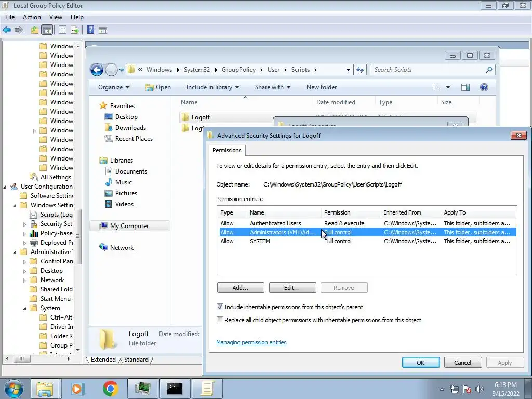Collapse the System tree node
532x399 pixels.
(x=24, y=309)
